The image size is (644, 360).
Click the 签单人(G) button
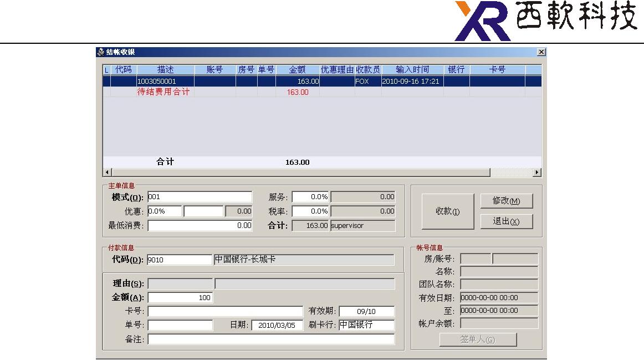pos(478,339)
